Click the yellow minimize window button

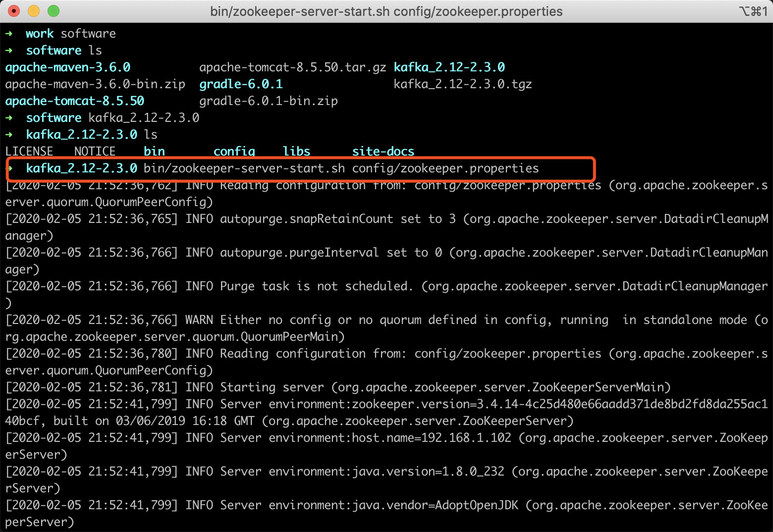pos(34,11)
